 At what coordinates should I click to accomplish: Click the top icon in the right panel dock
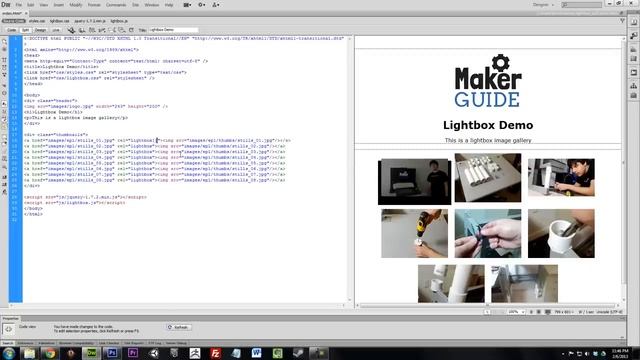click(633, 22)
